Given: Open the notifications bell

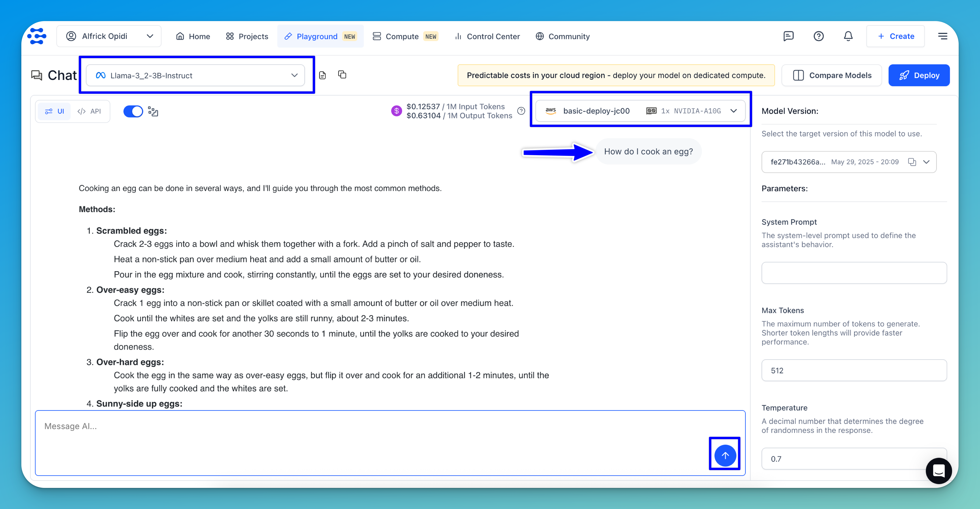Looking at the screenshot, I should (x=848, y=36).
